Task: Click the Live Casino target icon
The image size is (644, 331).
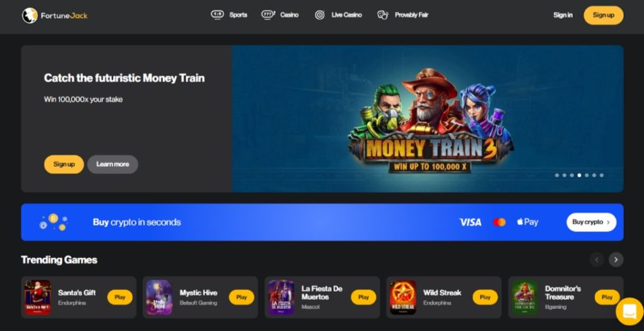Action: (319, 15)
